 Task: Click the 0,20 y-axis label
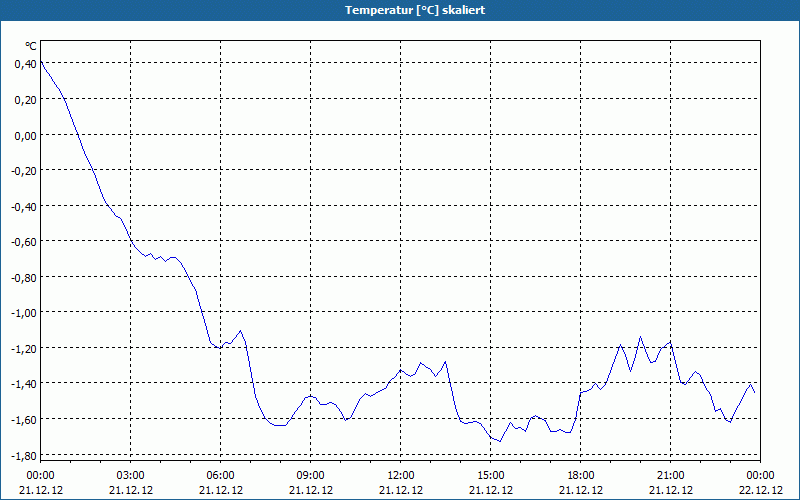26,99
